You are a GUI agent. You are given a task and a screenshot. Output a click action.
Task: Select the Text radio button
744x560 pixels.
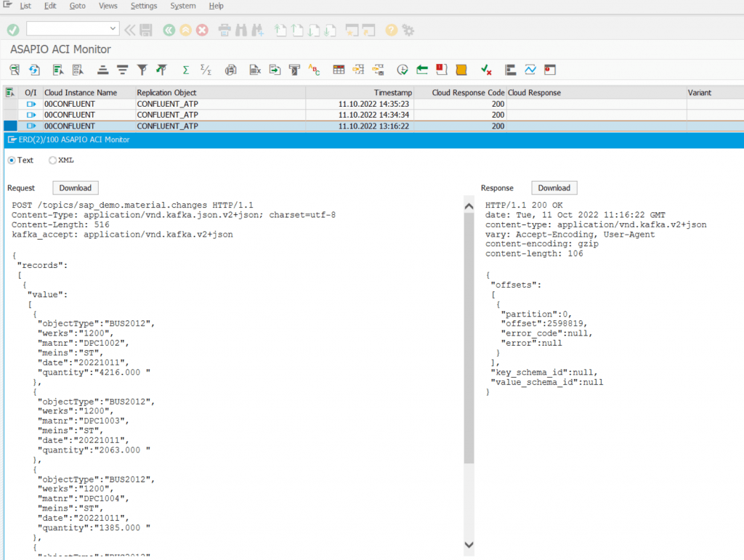click(12, 161)
